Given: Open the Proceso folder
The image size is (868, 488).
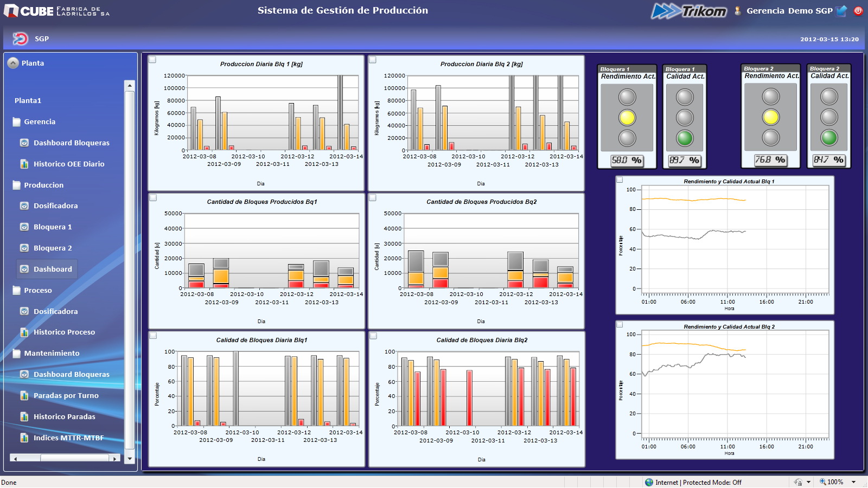Looking at the screenshot, I should click(17, 291).
